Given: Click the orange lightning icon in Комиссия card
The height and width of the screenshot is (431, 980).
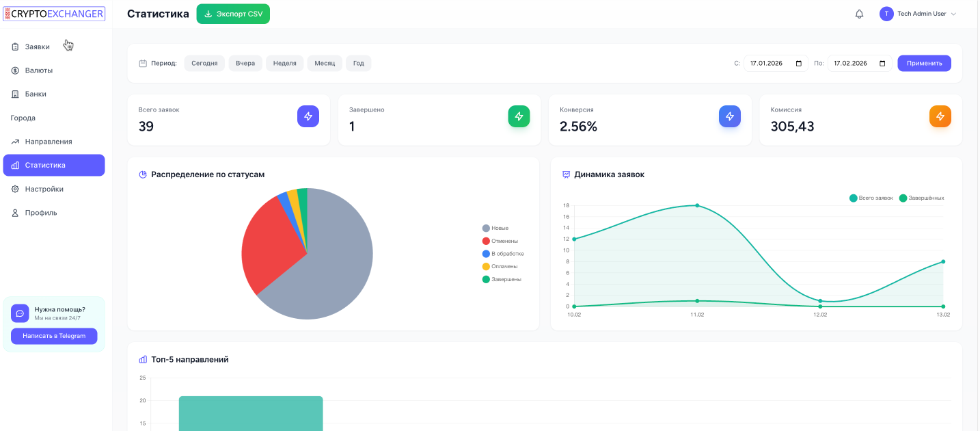Looking at the screenshot, I should [940, 116].
